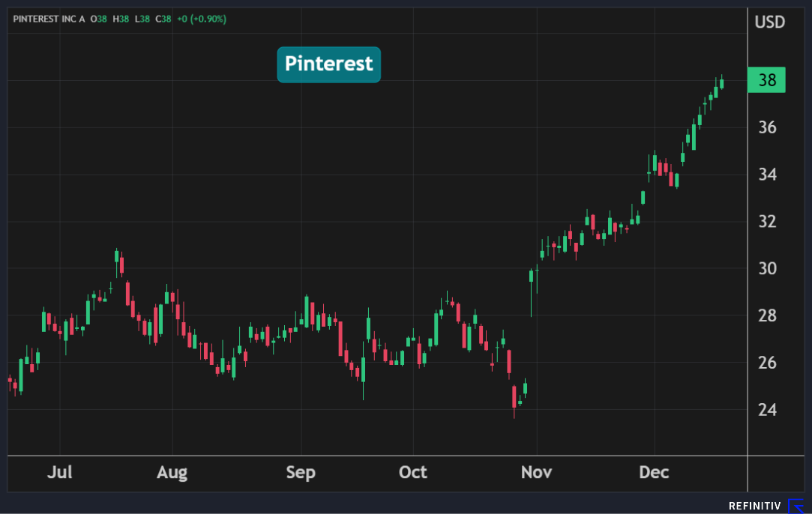812x514 pixels.
Task: Click the REFINITIV brand text
Action: click(x=755, y=507)
